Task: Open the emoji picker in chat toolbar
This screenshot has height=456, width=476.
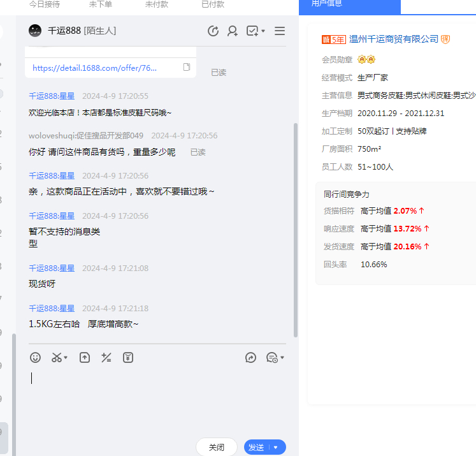Action: point(36,358)
